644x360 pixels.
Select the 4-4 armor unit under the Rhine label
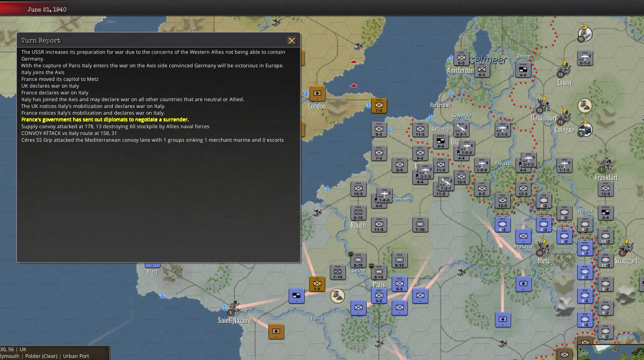tap(523, 70)
